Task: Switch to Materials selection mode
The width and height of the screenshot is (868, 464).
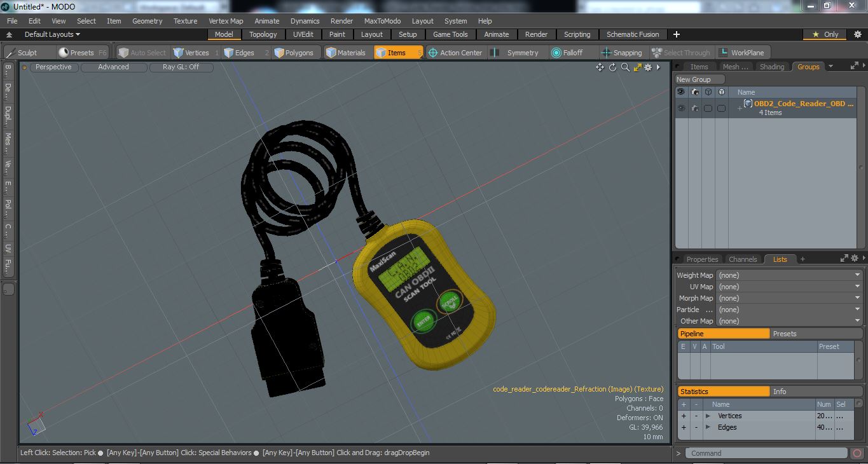Action: [347, 53]
